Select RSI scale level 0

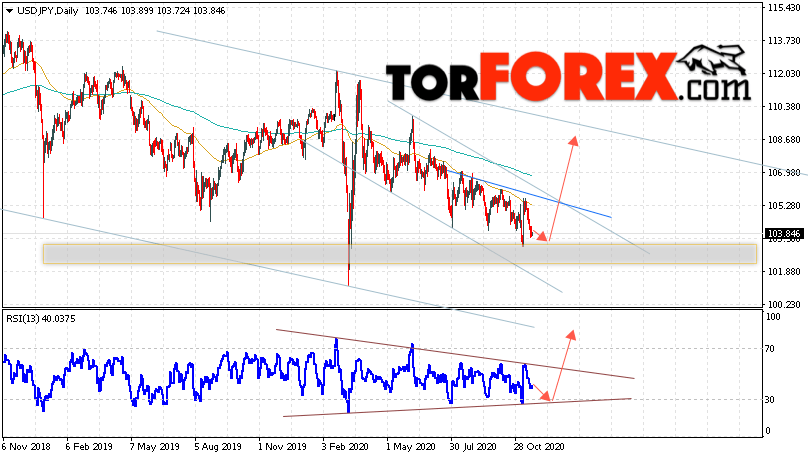coord(768,431)
